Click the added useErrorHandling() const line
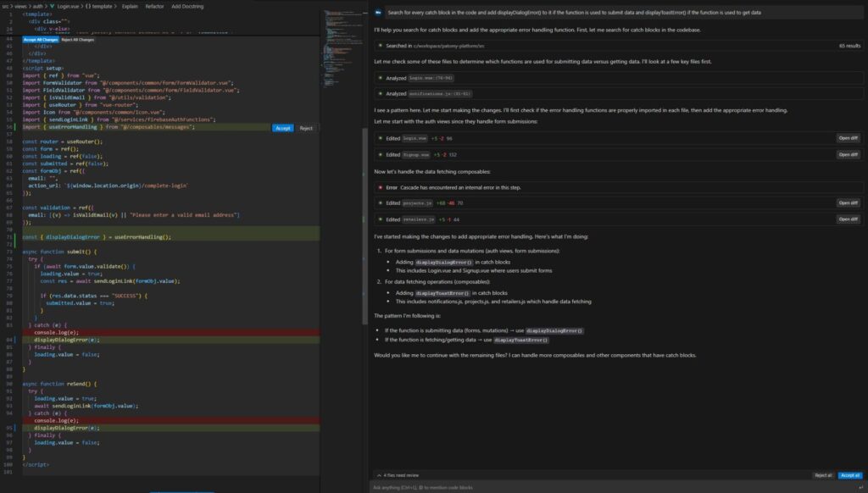Screen dimensions: 868x493 (x=171, y=237)
